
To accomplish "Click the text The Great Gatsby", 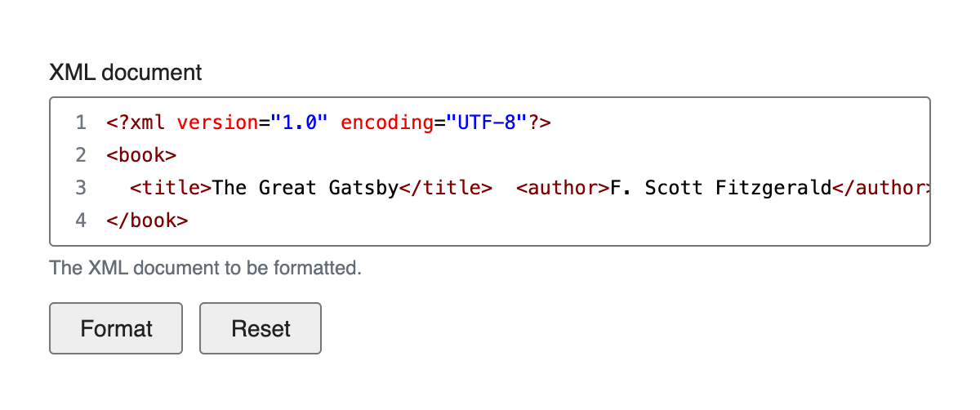I will tap(305, 188).
